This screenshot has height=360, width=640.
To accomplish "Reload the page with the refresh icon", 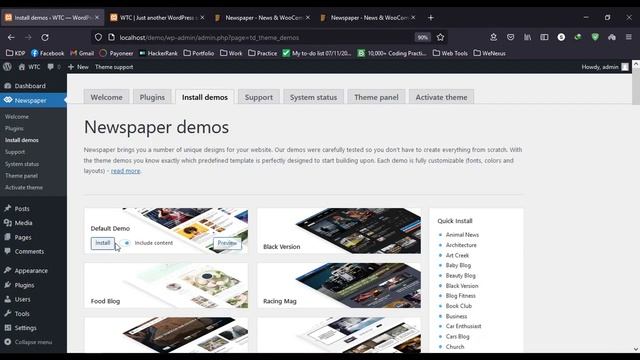I will click(x=45, y=37).
